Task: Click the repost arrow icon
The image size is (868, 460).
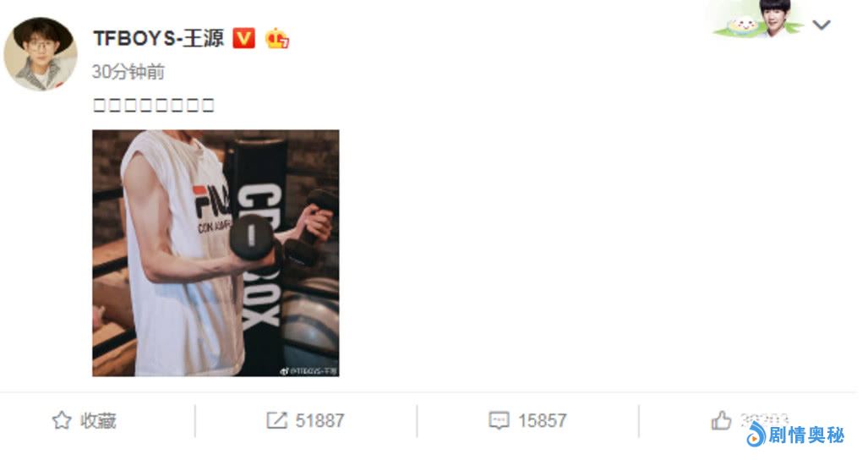Action: [276, 421]
